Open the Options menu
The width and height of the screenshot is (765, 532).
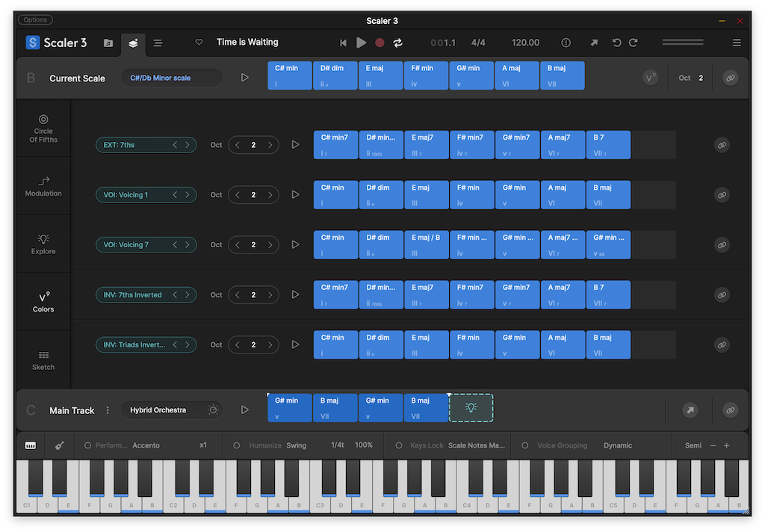[36, 20]
